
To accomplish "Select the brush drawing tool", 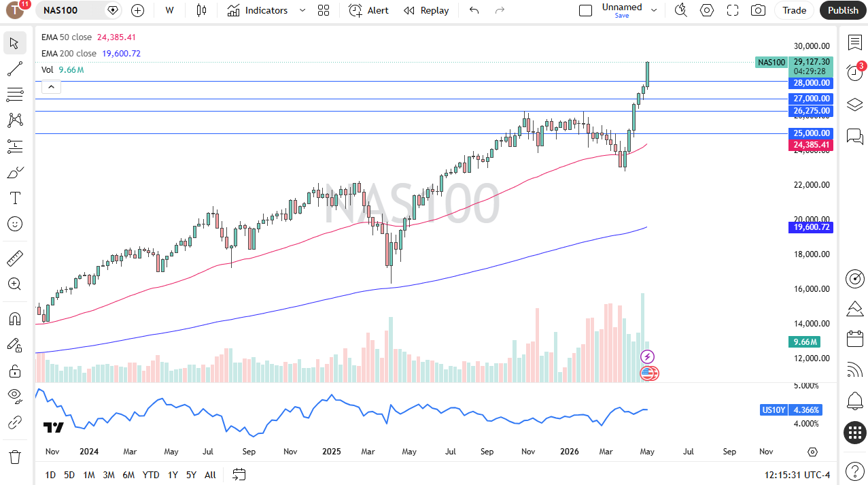I will (15, 172).
